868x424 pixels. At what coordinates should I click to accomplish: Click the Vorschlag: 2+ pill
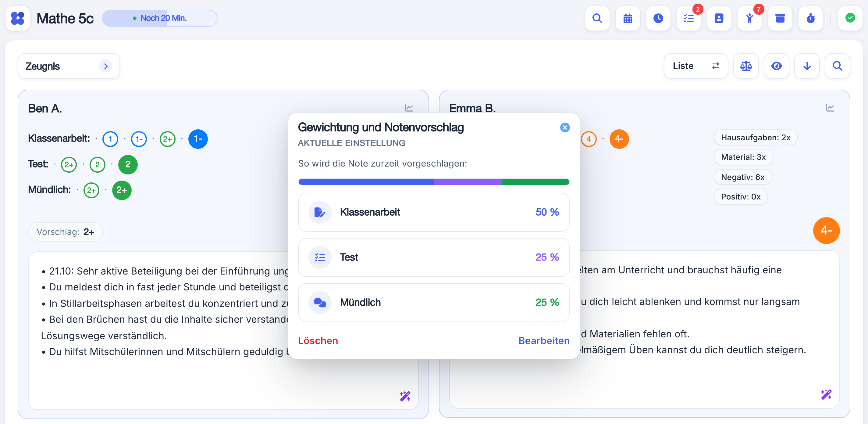65,232
